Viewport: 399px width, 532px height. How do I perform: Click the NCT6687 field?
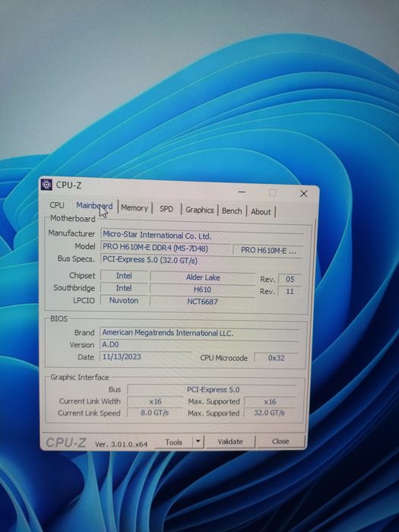pos(202,302)
